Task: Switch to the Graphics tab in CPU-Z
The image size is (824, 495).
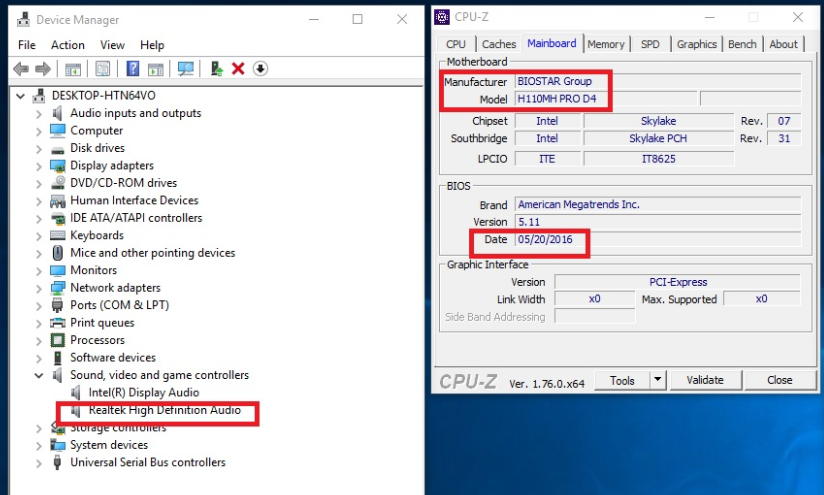Action: (696, 44)
